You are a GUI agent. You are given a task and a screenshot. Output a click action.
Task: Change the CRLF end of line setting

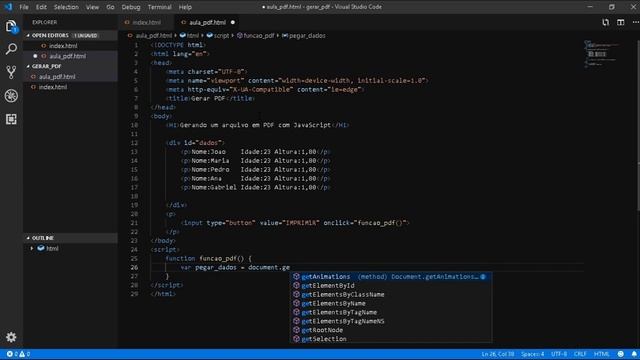click(x=580, y=354)
